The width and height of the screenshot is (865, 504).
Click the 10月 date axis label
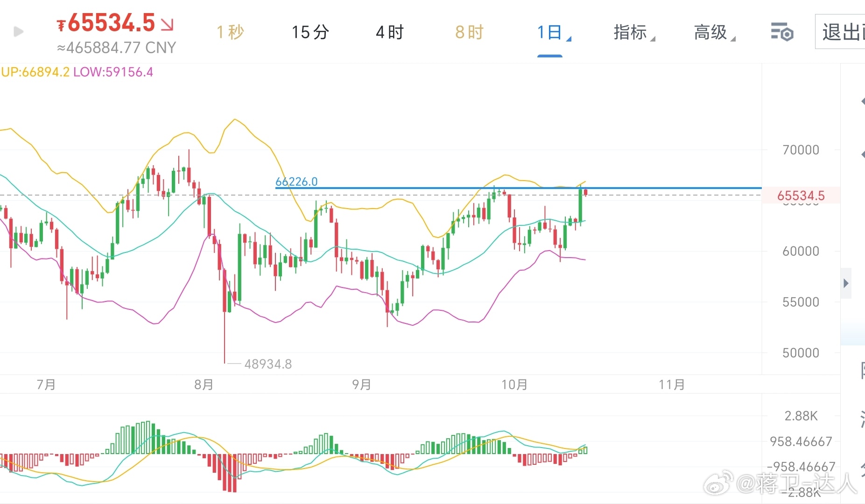(514, 385)
